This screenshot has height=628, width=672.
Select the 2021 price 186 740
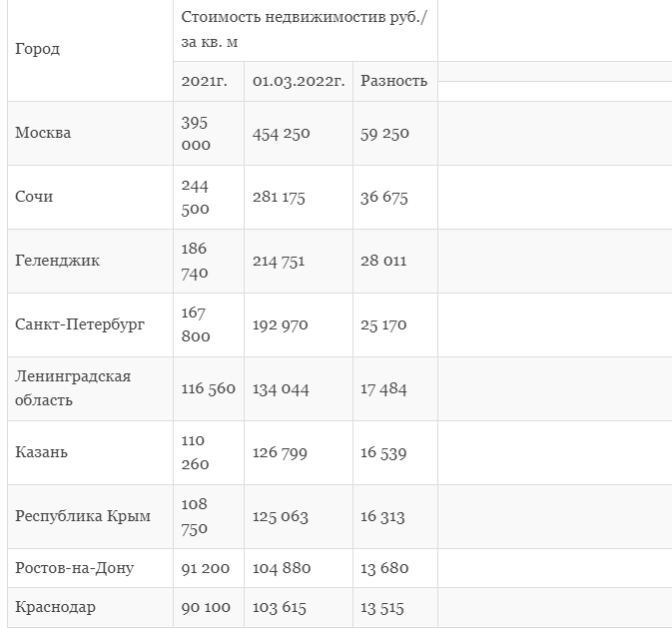pos(197,261)
